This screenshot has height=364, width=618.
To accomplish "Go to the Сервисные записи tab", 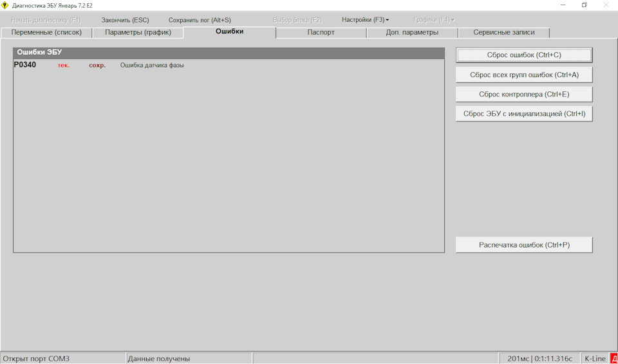I will pyautogui.click(x=503, y=32).
